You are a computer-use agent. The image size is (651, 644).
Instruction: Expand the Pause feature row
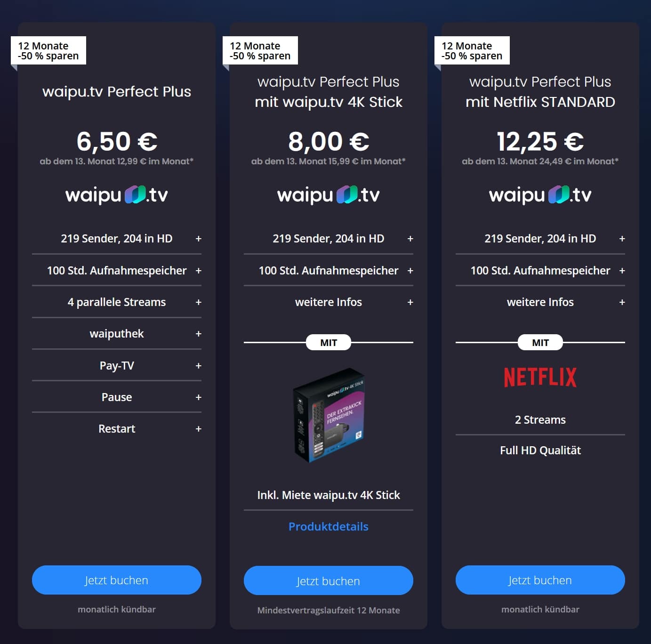[117, 397]
